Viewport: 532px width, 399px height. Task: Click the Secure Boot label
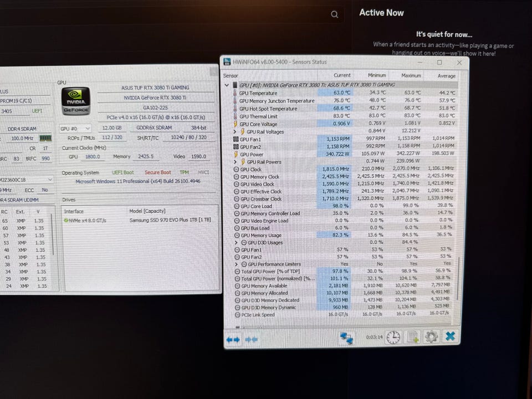pos(158,172)
